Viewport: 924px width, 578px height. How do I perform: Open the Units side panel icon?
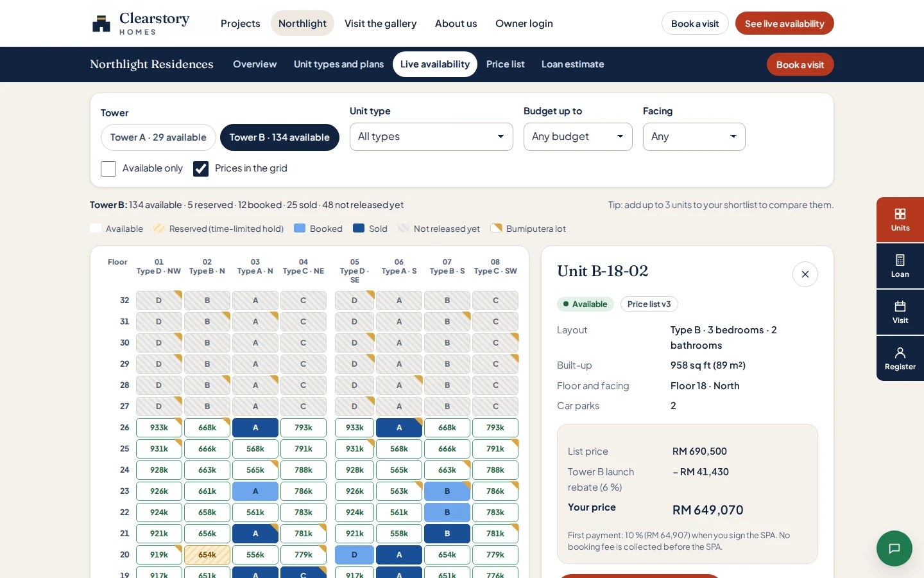(900, 220)
